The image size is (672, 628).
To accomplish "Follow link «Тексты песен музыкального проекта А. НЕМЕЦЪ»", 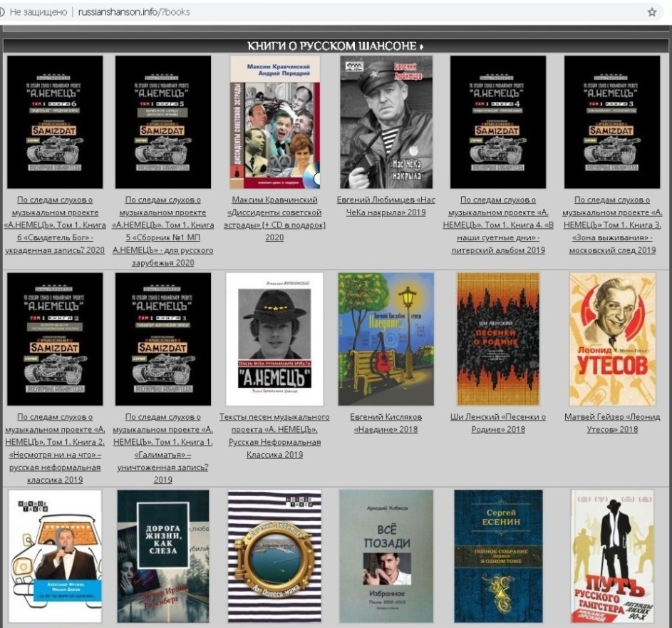I will coord(274,436).
